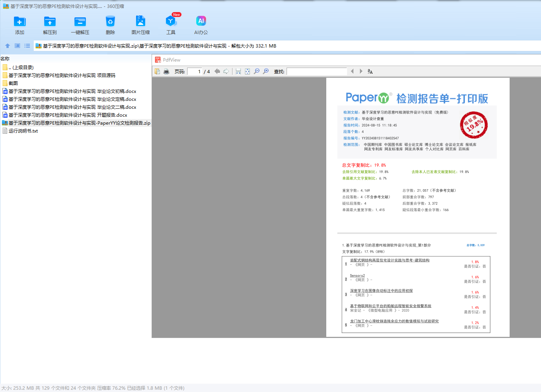Find the previous search match

click(352, 71)
